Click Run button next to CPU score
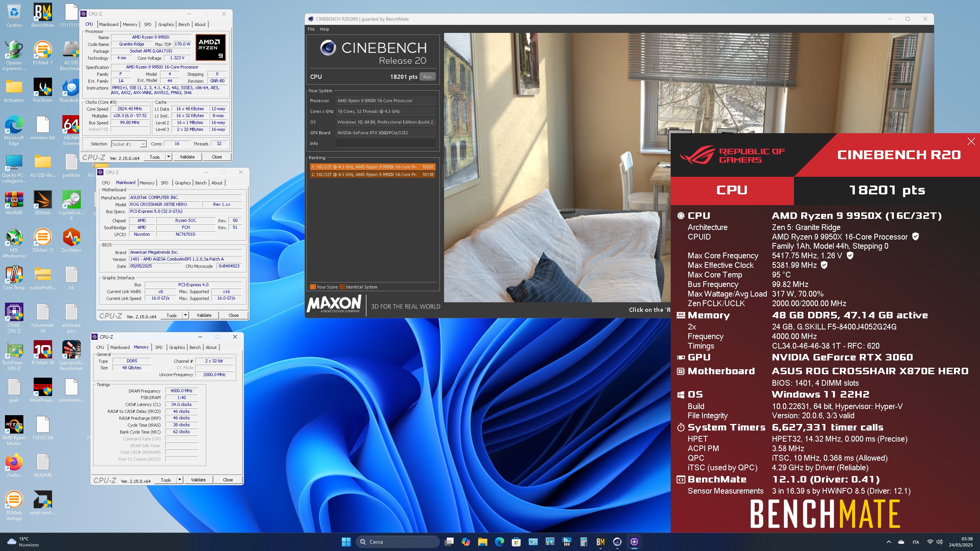 coord(427,77)
